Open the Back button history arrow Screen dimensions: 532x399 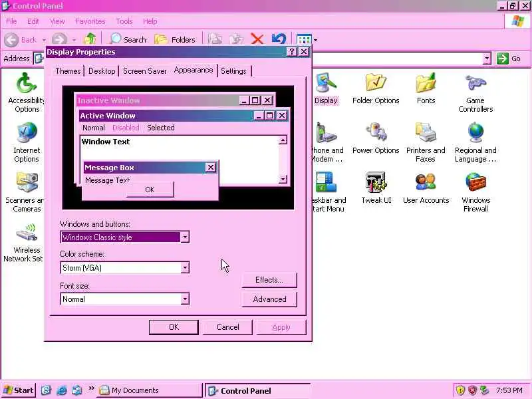point(44,40)
